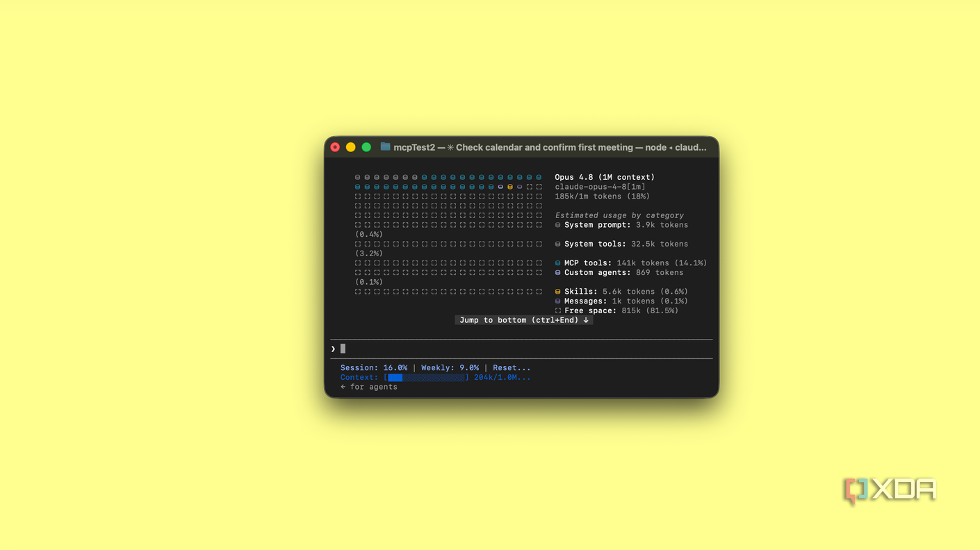Image resolution: width=980 pixels, height=550 pixels.
Task: Click the MCP tools legend marker
Action: tap(558, 263)
